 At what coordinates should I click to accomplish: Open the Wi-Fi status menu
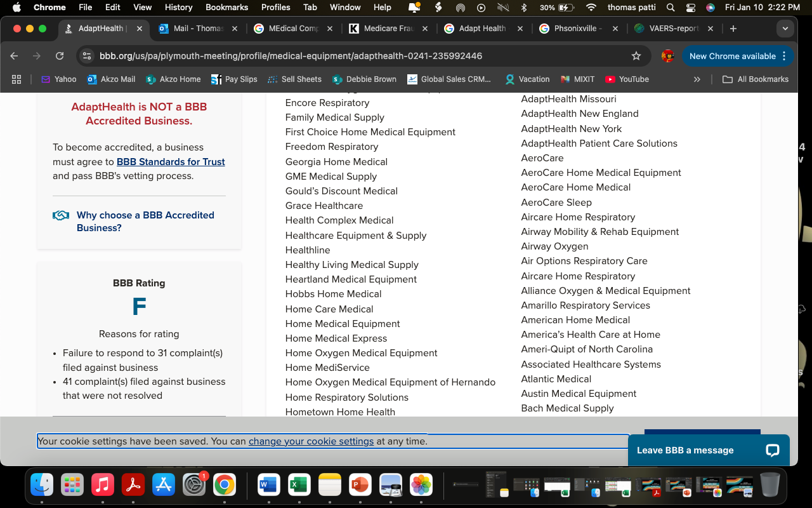591,7
